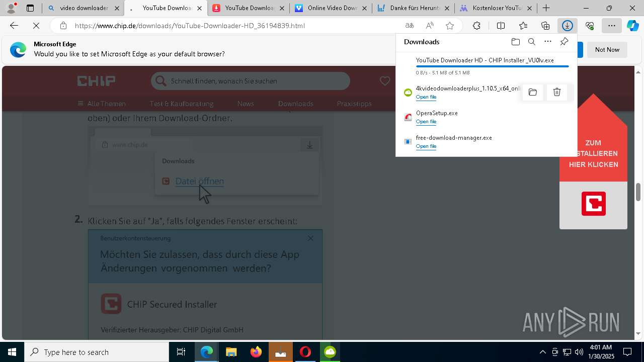The image size is (644, 362).
Task: Open the clock showing 4:01 AM
Action: [x=601, y=352]
